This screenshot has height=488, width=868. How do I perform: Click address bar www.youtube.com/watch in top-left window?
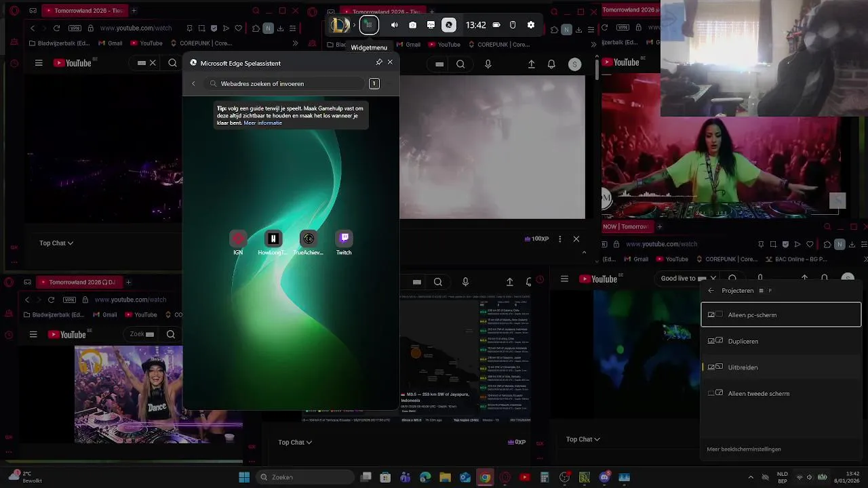coord(136,28)
